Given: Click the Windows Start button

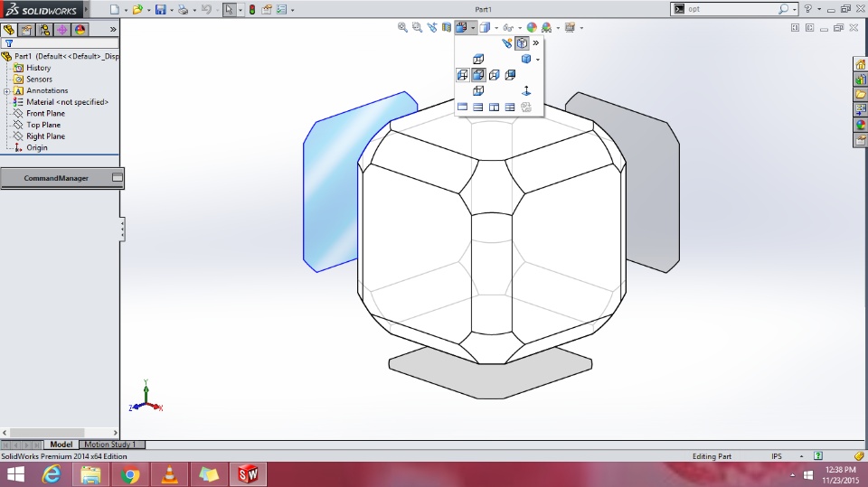Looking at the screenshot, I should click(x=16, y=474).
